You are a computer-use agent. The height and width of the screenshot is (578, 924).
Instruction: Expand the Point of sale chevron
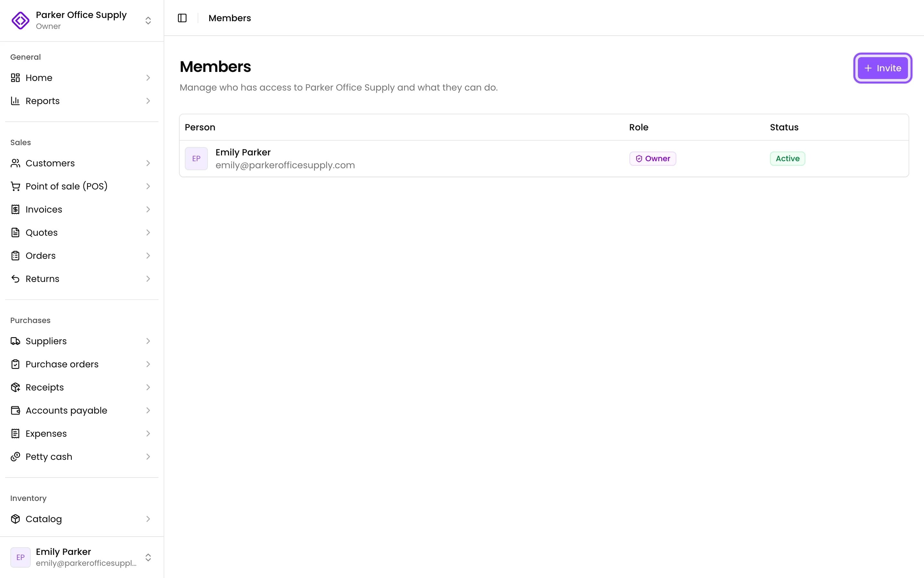pos(148,186)
